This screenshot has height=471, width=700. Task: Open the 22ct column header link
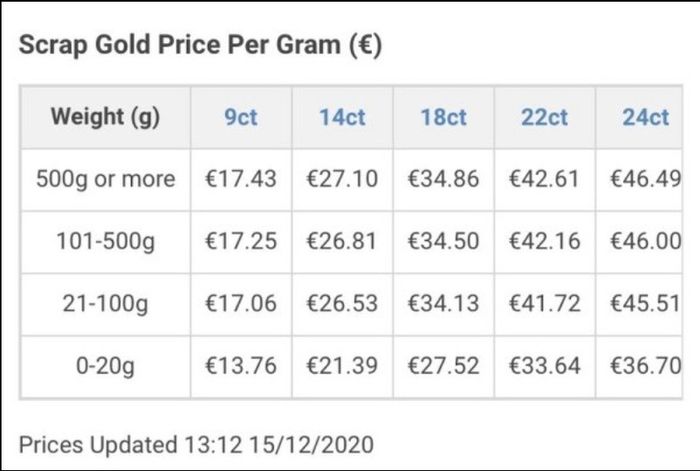tap(544, 117)
